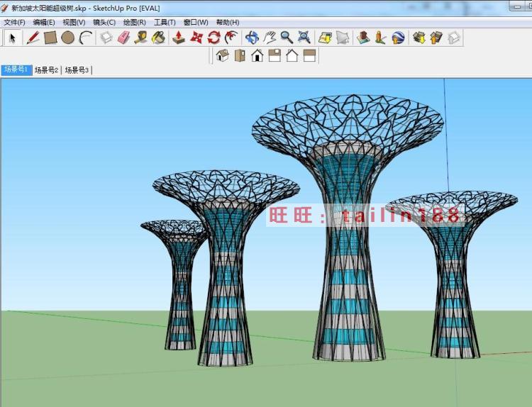Click the tallest supertree model
The width and height of the screenshot is (532, 407).
point(348,227)
